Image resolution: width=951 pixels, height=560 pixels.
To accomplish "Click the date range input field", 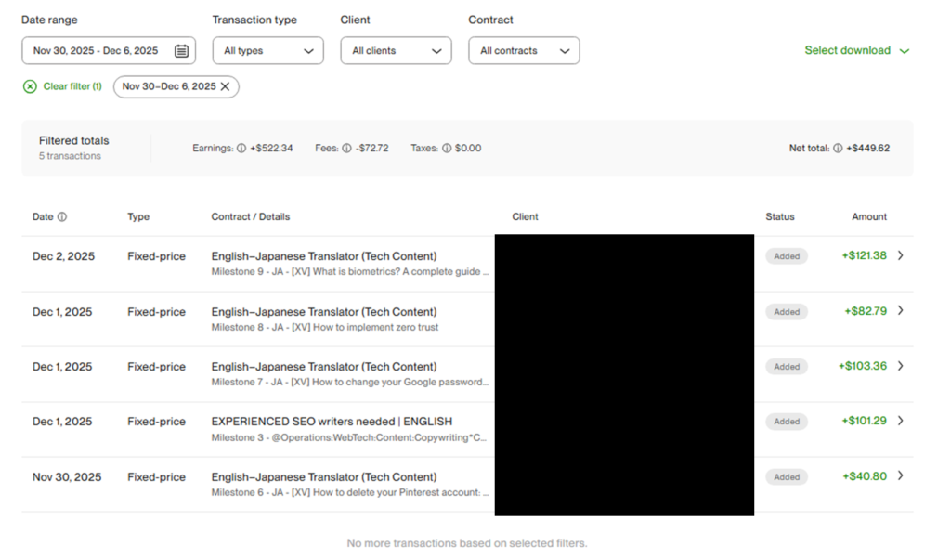I will coord(96,51).
